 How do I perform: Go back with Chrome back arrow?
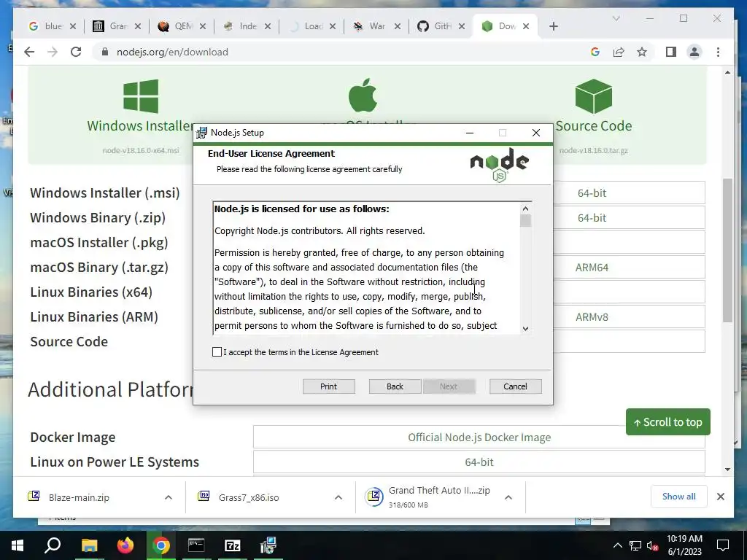pyautogui.click(x=29, y=52)
